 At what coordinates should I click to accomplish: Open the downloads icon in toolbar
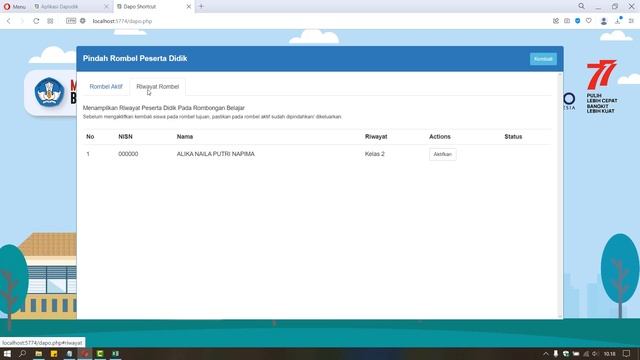pos(618,21)
